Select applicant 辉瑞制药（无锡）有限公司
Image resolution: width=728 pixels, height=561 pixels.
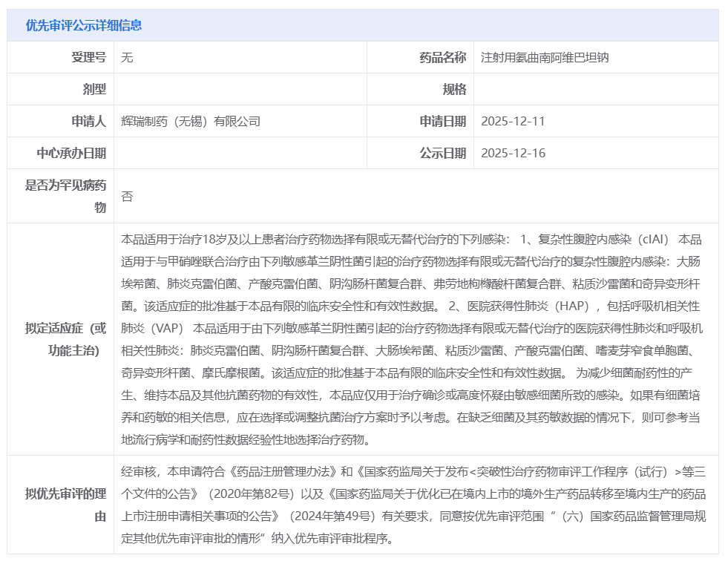pos(191,121)
